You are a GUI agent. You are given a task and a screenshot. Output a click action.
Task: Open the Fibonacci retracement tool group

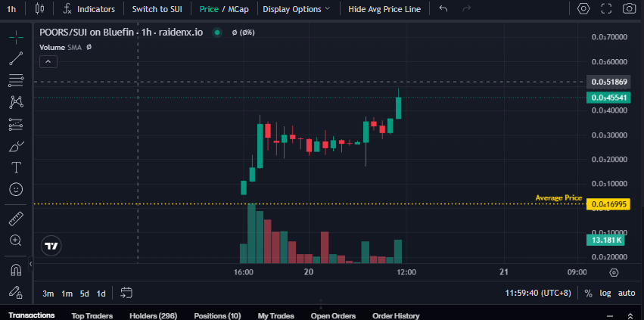(x=16, y=80)
